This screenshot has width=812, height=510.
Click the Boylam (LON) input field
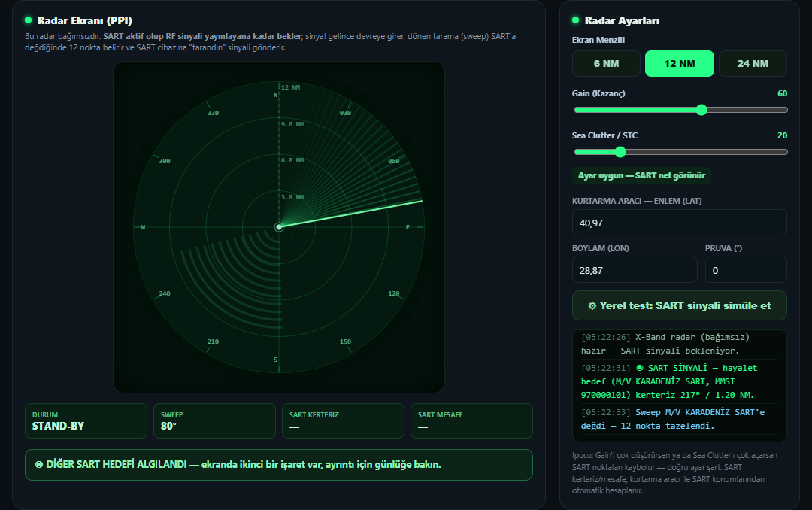point(635,270)
